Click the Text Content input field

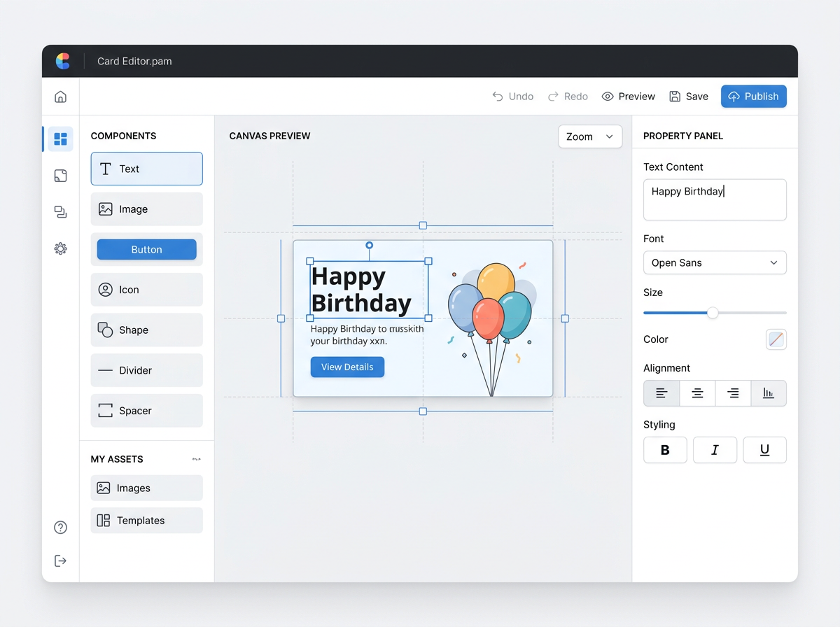715,199
